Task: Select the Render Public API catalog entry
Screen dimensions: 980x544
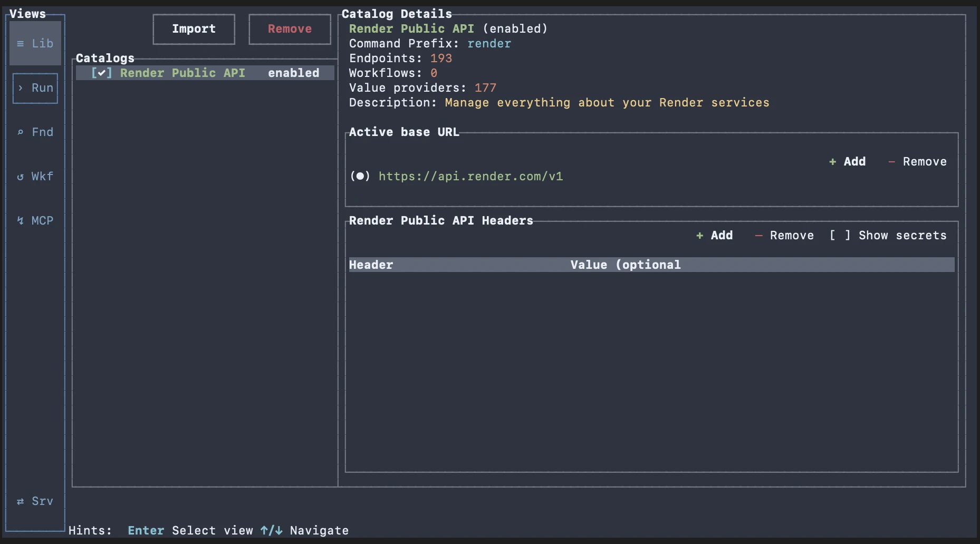Action: 182,73
